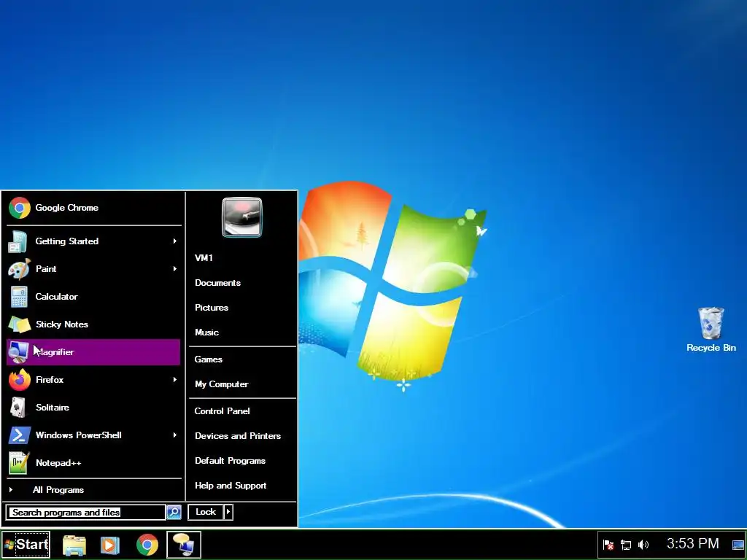Launch the Solitaire cards icon

(x=19, y=408)
